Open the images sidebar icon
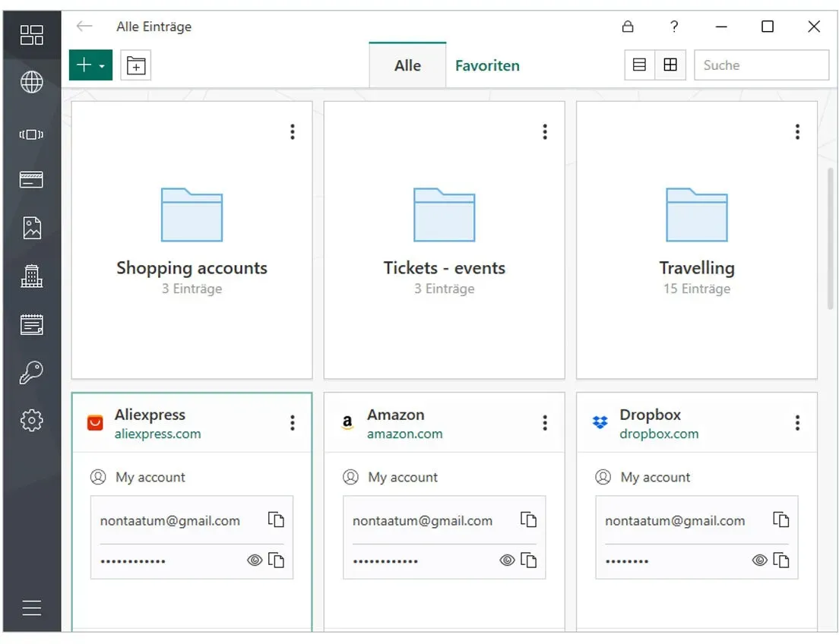 point(32,228)
